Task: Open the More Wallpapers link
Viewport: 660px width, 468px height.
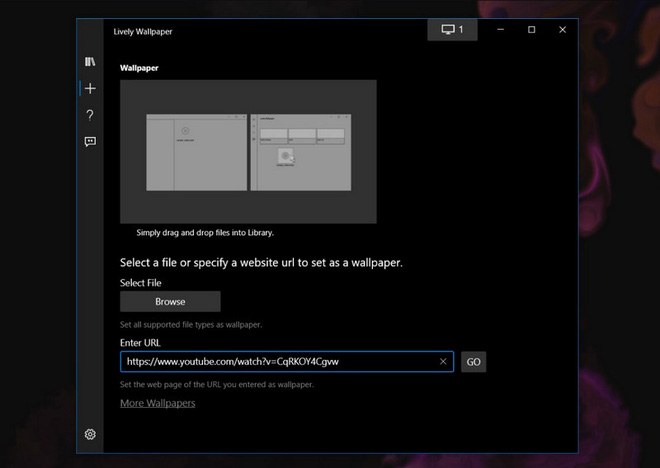Action: pos(158,403)
